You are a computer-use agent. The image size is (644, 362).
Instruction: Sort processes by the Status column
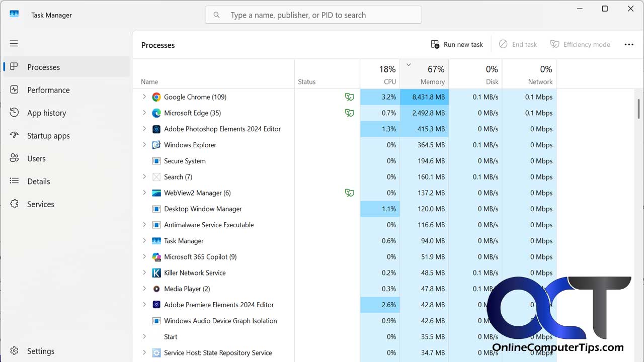pos(328,74)
